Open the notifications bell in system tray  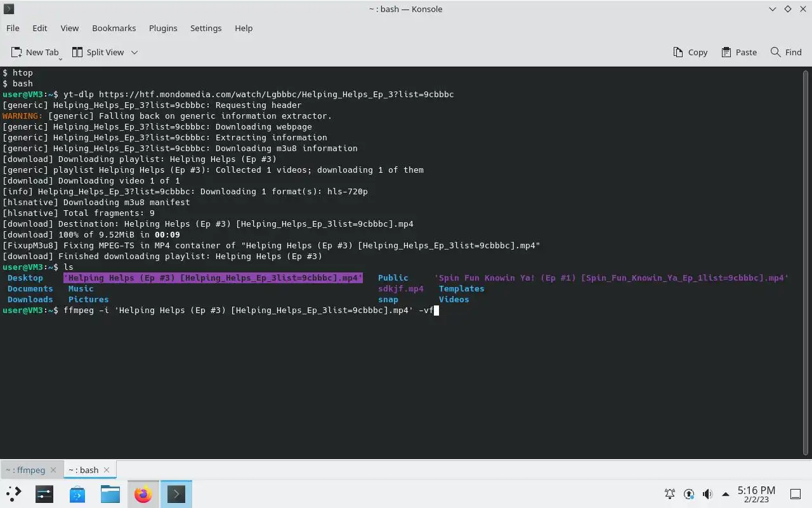click(670, 493)
